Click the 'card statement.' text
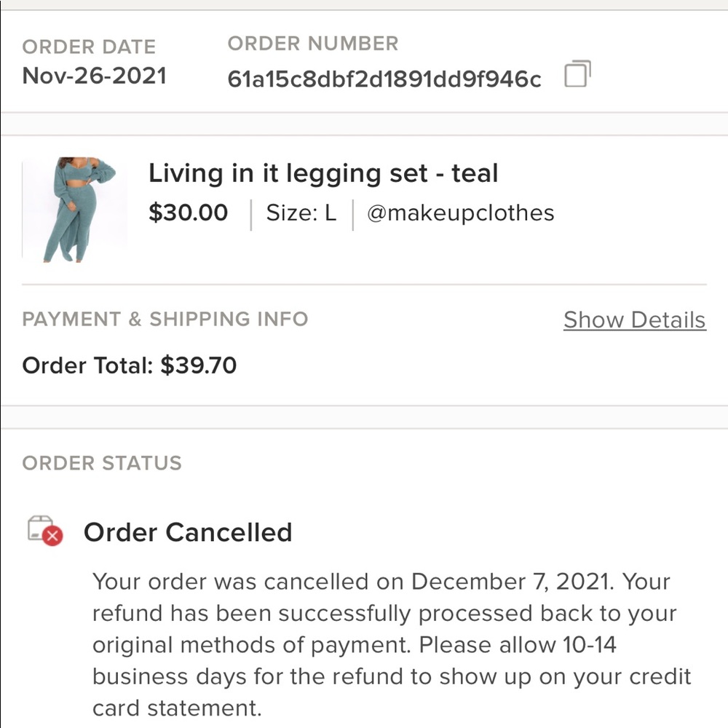728x728 pixels. point(176,708)
